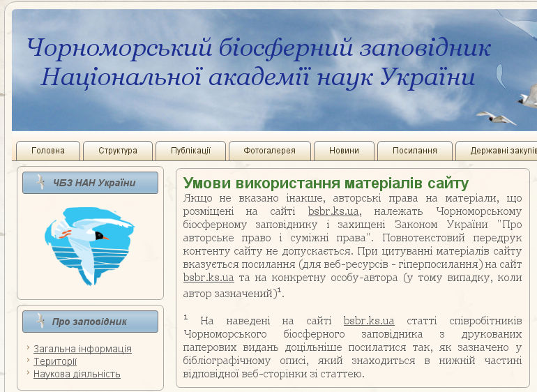
Task: Click the heading Умови використання матеріалів сайту
Action: (x=326, y=183)
